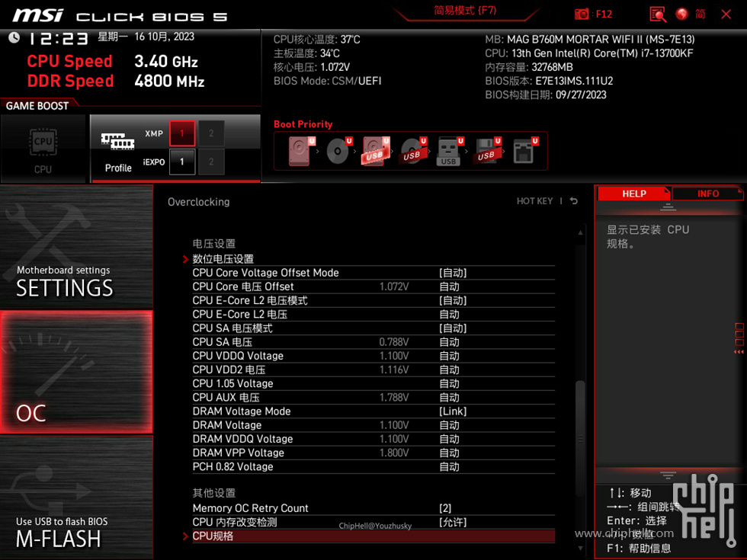747x560 pixels.
Task: Edit the DRAM Voltage value
Action: tap(449, 425)
